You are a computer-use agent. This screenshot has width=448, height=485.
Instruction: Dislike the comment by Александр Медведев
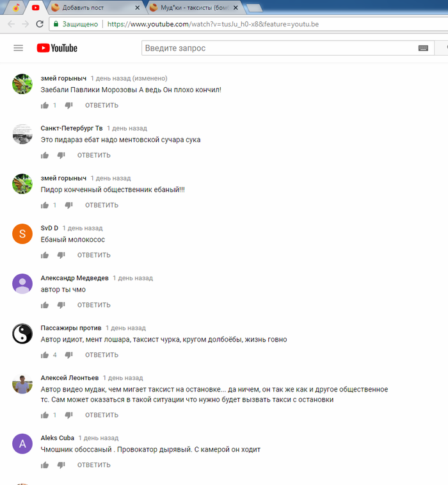61,305
